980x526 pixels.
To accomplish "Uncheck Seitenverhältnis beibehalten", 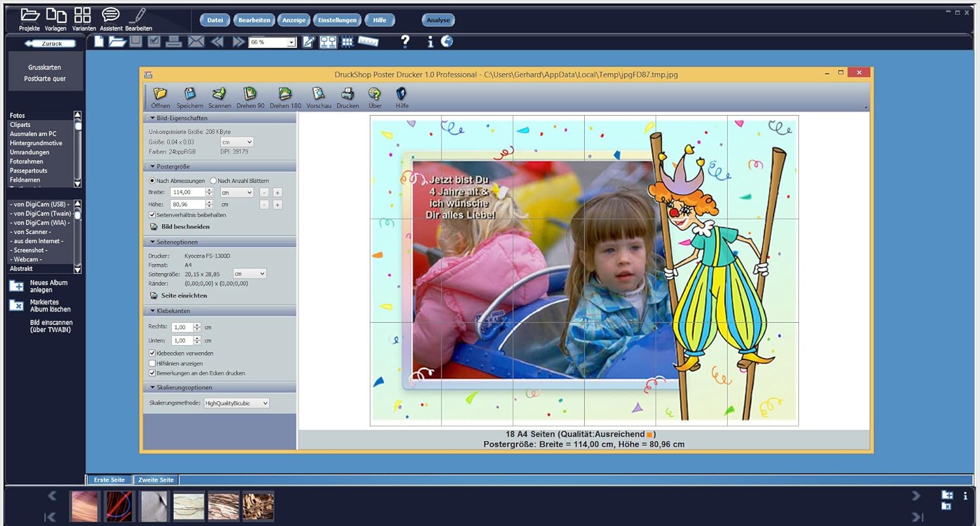I will pyautogui.click(x=152, y=215).
